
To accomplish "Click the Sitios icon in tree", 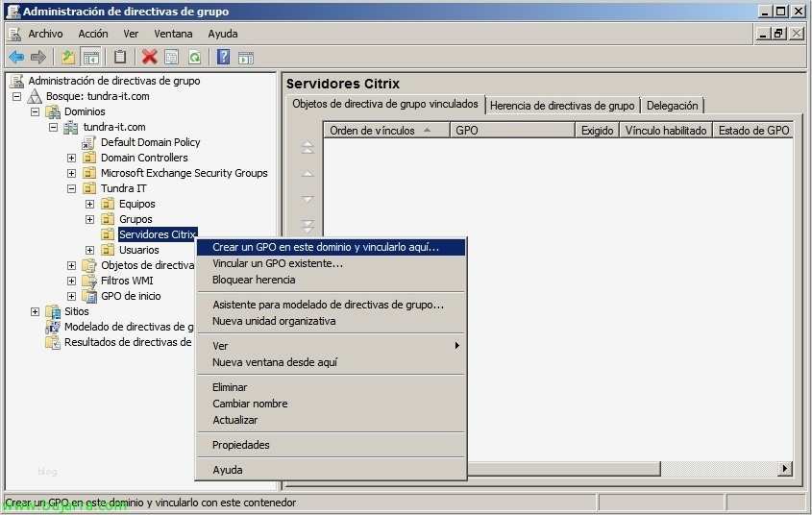I will click(53, 311).
